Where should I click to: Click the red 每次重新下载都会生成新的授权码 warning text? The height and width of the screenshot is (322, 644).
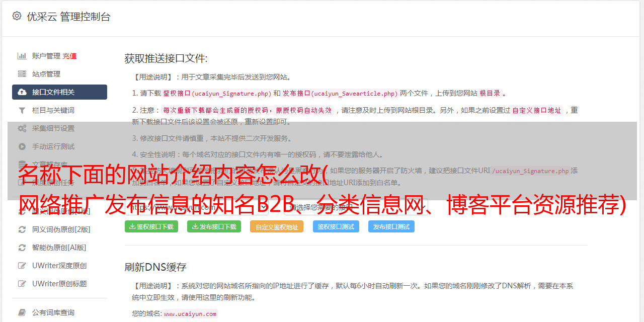247,110
